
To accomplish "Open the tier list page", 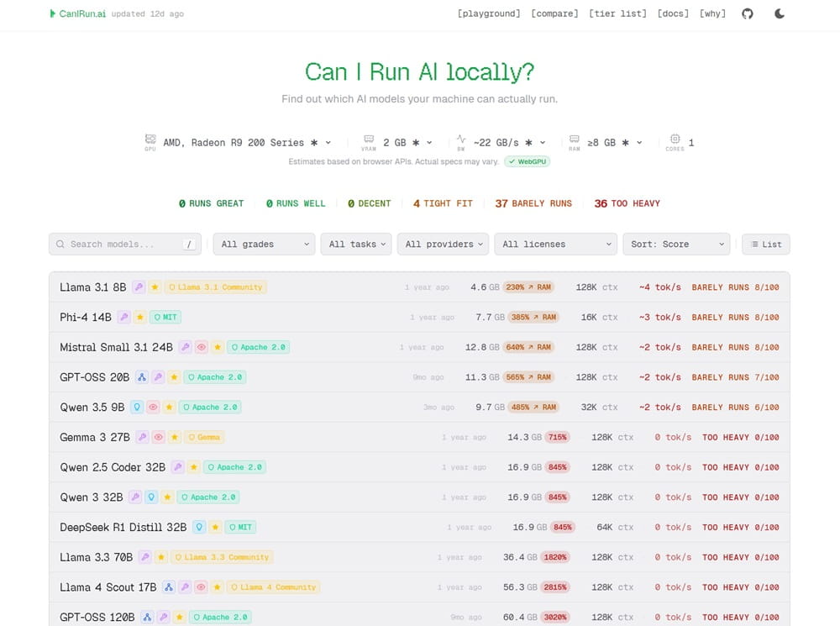I will tap(617, 14).
